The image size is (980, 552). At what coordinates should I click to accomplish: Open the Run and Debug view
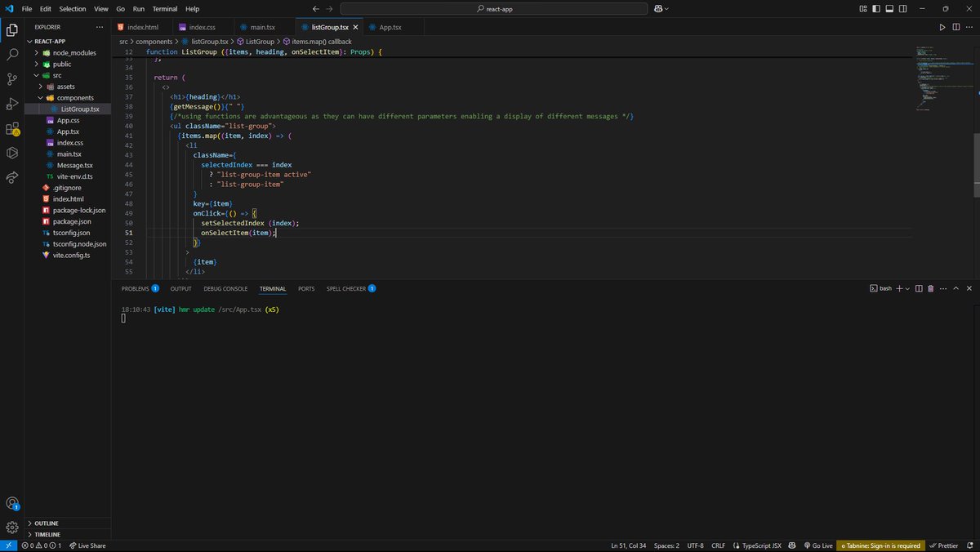12,104
